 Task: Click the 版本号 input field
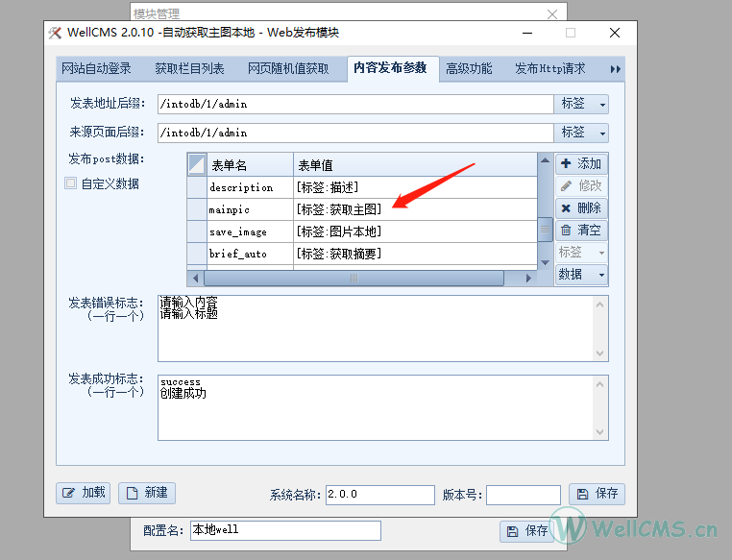coord(523,495)
